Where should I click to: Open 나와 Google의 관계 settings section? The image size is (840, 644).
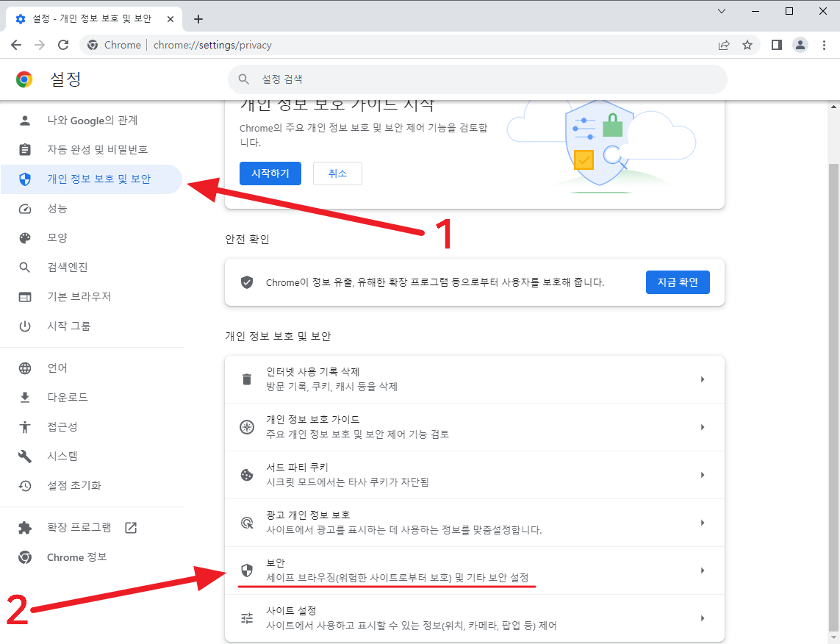92,121
